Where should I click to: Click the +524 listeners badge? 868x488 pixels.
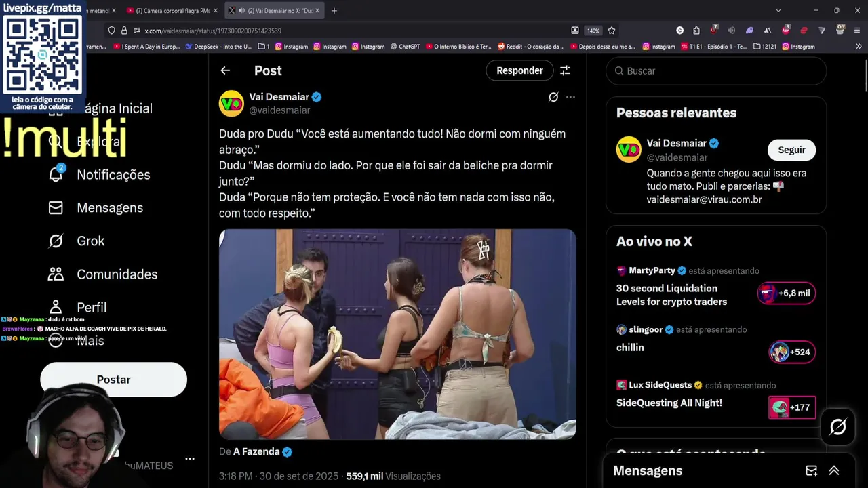pyautogui.click(x=791, y=352)
